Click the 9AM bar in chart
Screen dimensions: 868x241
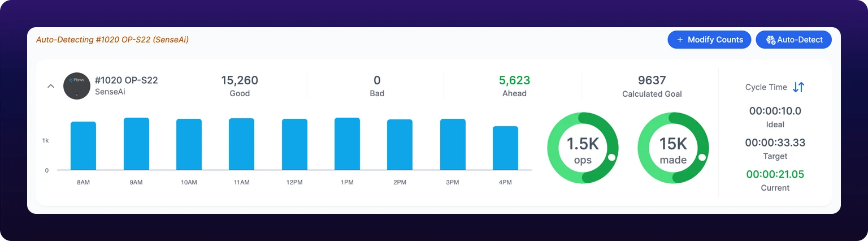pos(136,144)
